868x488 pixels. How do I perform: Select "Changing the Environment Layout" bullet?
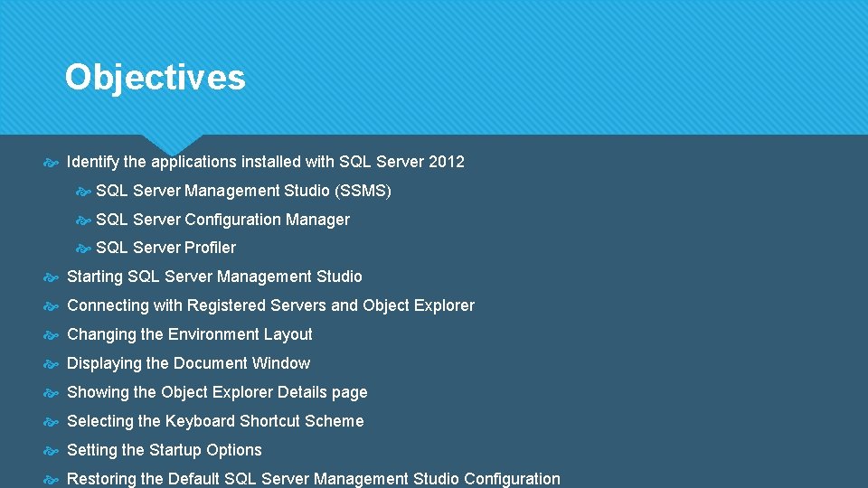pos(189,334)
